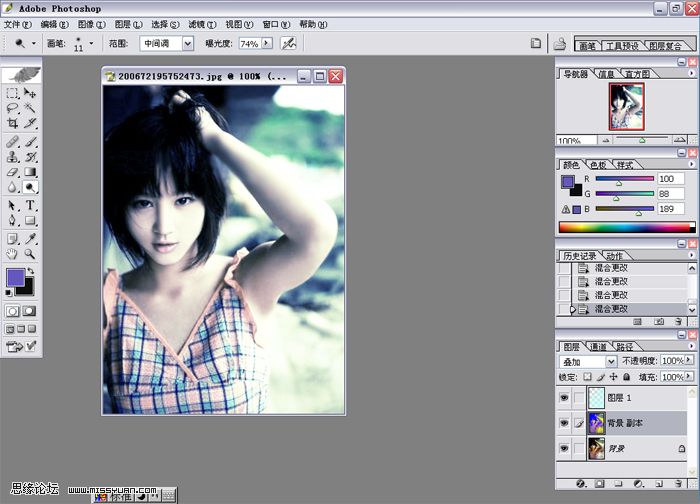Open the 范围 range dropdown 中间调
Image resolution: width=700 pixels, height=504 pixels.
[x=188, y=43]
